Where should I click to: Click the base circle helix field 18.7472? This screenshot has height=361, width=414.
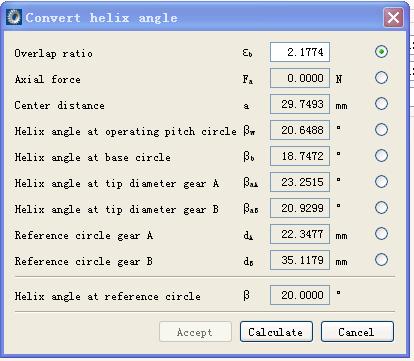point(300,156)
